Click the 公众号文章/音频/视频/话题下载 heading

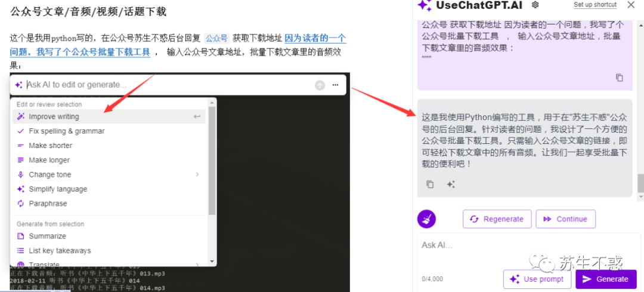(88, 12)
